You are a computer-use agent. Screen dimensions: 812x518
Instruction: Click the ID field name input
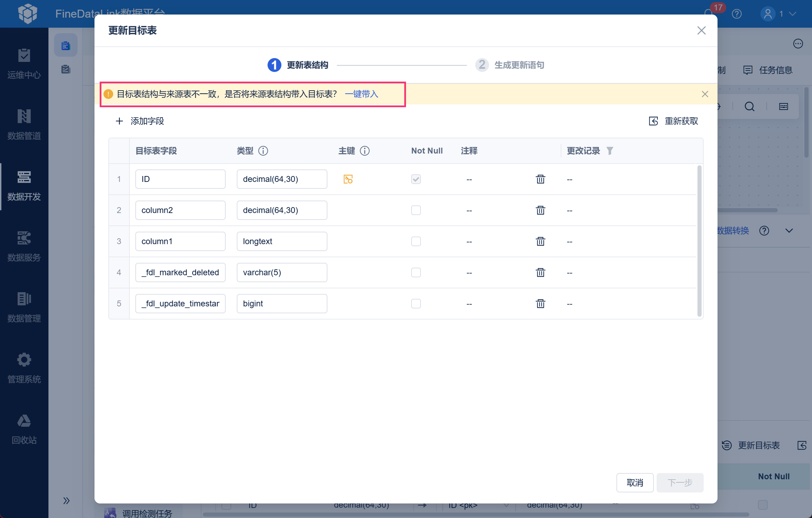pyautogui.click(x=180, y=179)
